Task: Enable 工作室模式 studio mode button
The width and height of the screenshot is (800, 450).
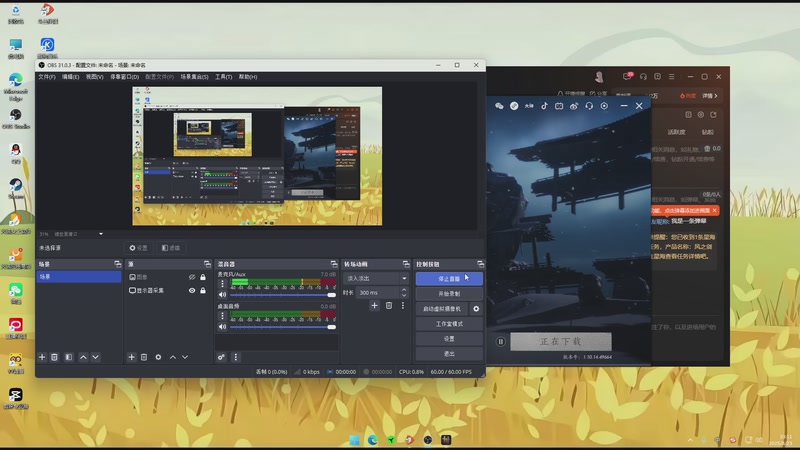Action: point(449,324)
